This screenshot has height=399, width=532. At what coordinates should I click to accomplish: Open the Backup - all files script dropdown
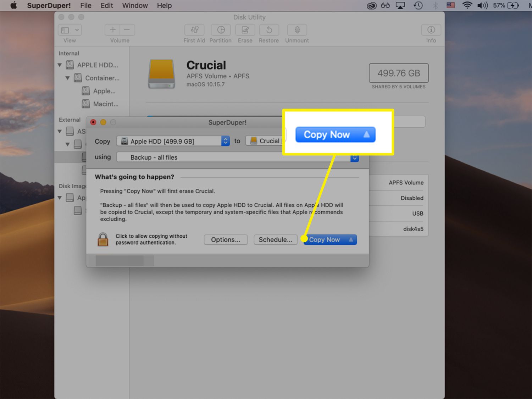(x=238, y=157)
